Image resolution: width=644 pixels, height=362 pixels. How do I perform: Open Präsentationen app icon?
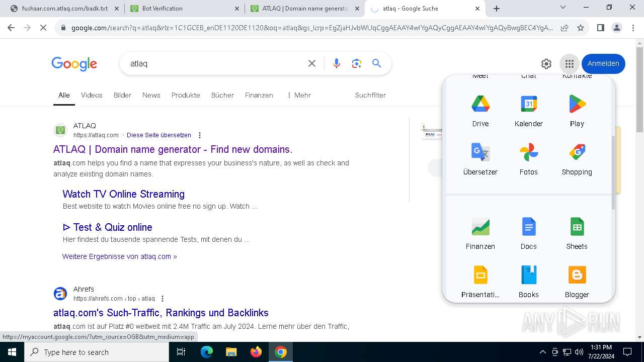tap(480, 282)
